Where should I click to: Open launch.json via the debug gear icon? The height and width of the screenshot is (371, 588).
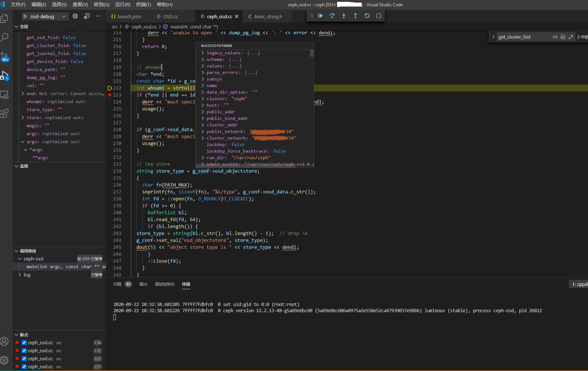(75, 16)
